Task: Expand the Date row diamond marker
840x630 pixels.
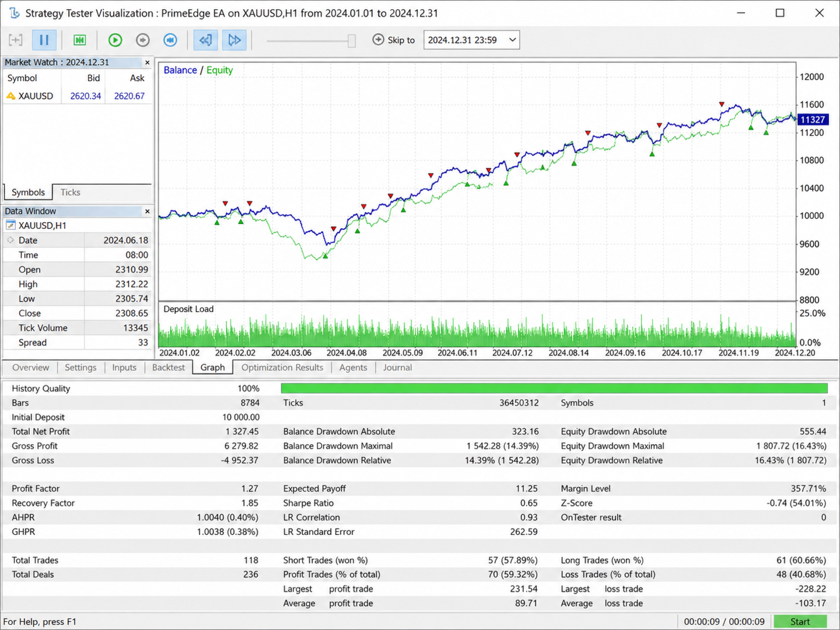Action: [10, 240]
